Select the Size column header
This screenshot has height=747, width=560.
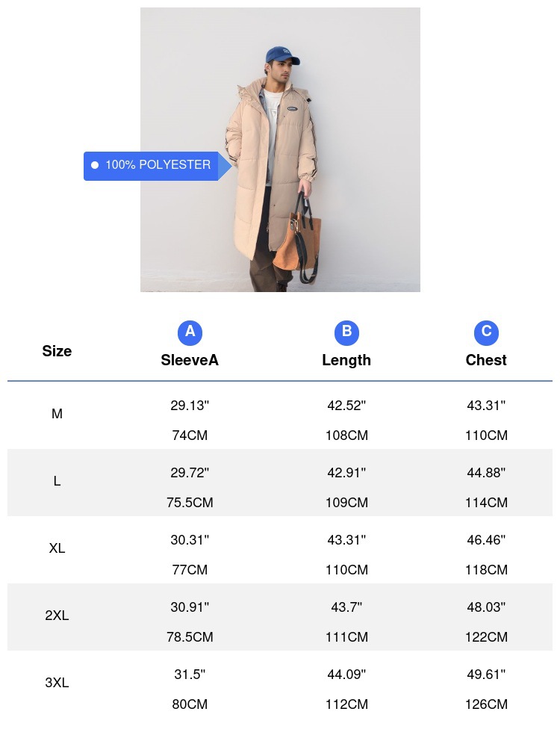point(57,351)
